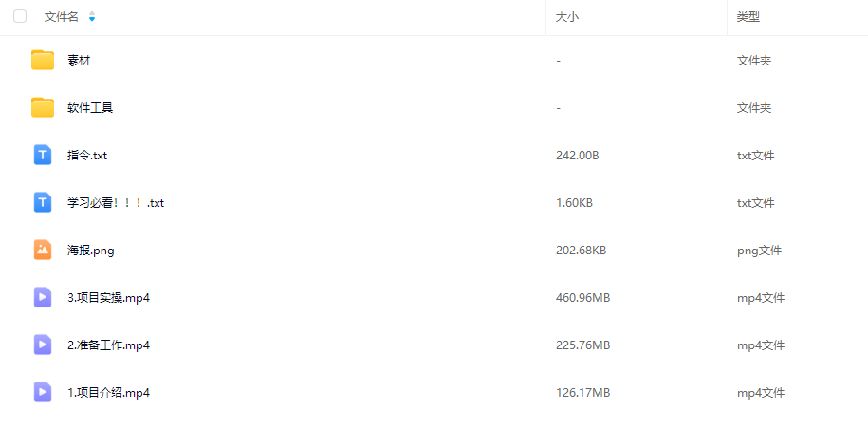Click the 2.准备工作.mp4 video icon
Viewport: 868px width, 447px height.
pyautogui.click(x=43, y=345)
